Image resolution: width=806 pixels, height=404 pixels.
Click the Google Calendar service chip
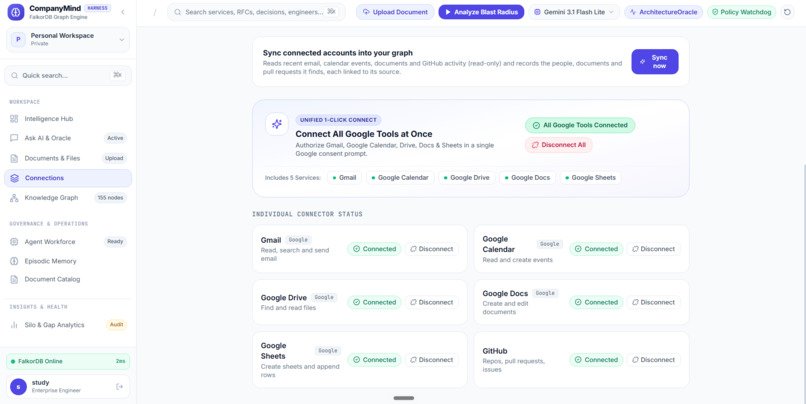coord(400,178)
